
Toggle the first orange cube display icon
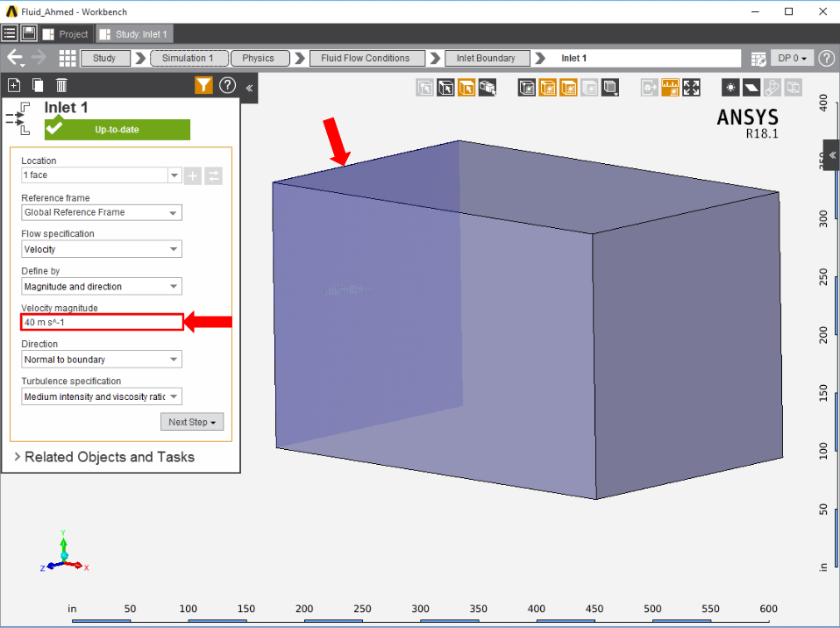coord(547,88)
